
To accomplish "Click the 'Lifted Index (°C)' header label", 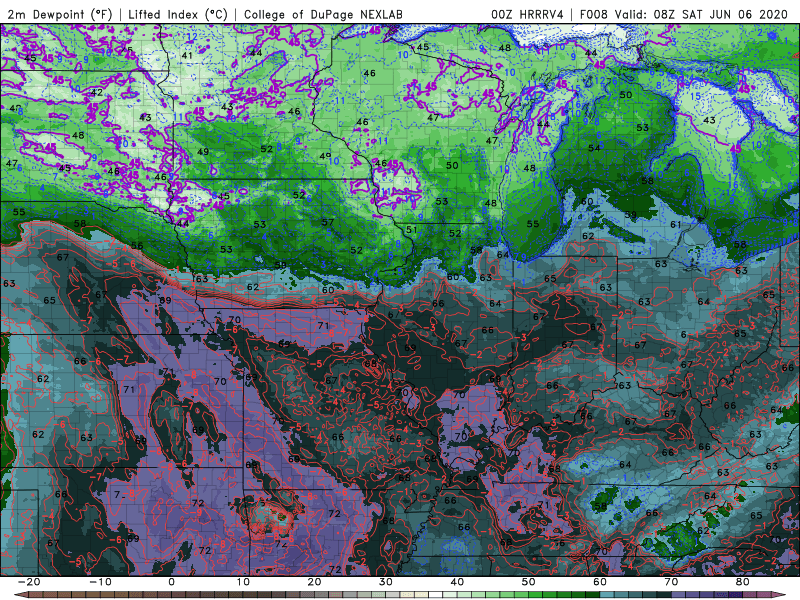I will click(x=178, y=14).
